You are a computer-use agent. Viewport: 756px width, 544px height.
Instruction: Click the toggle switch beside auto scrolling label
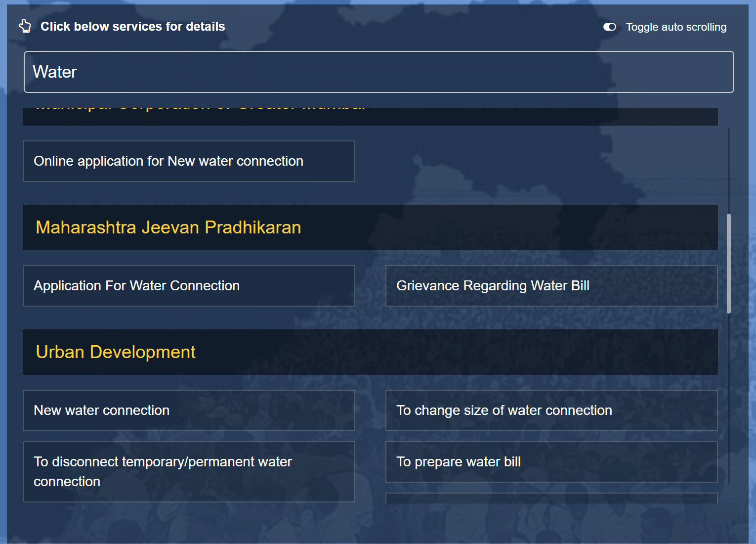[x=609, y=27]
